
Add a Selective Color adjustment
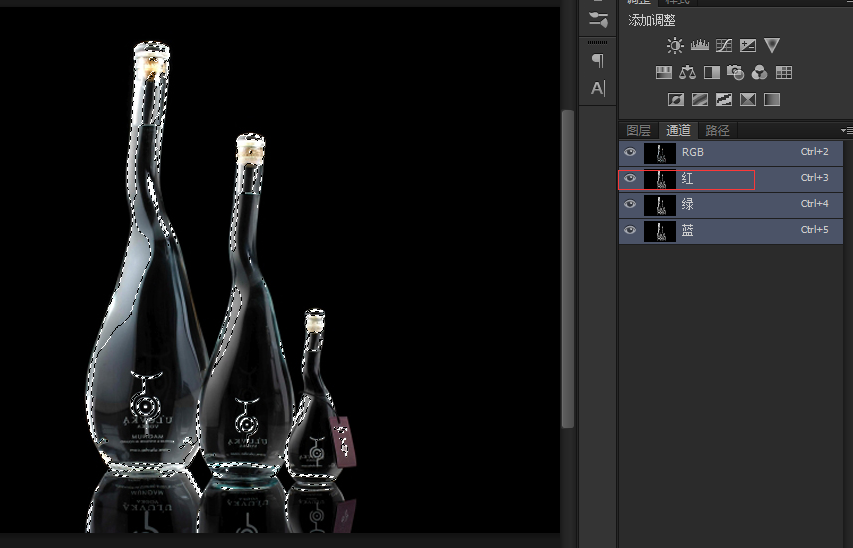point(748,100)
